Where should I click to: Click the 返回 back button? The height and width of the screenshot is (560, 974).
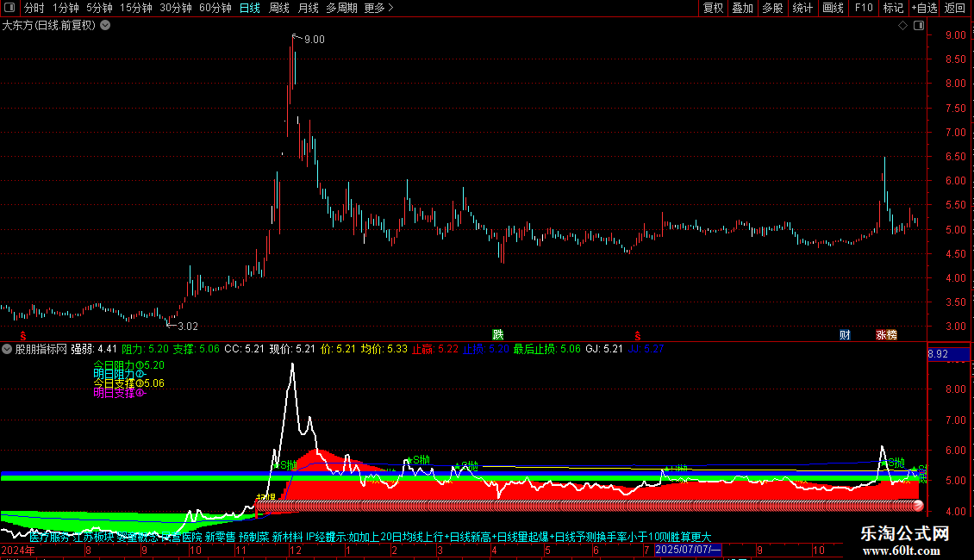pyautogui.click(x=955, y=8)
